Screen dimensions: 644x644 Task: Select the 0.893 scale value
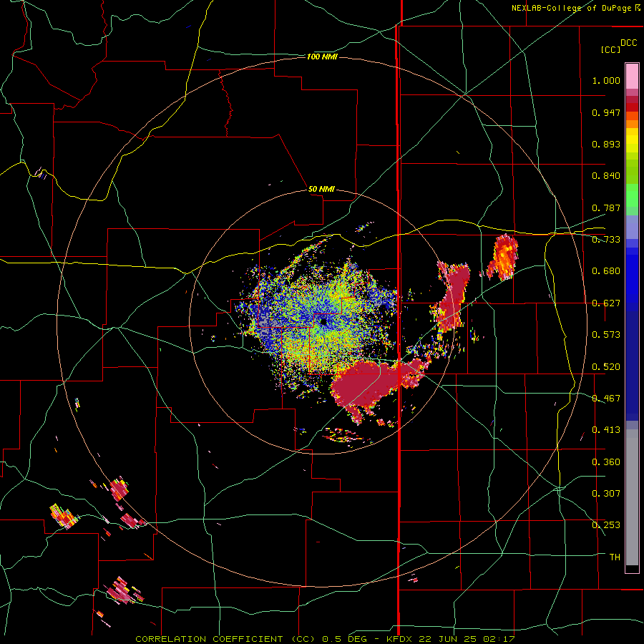click(606, 144)
